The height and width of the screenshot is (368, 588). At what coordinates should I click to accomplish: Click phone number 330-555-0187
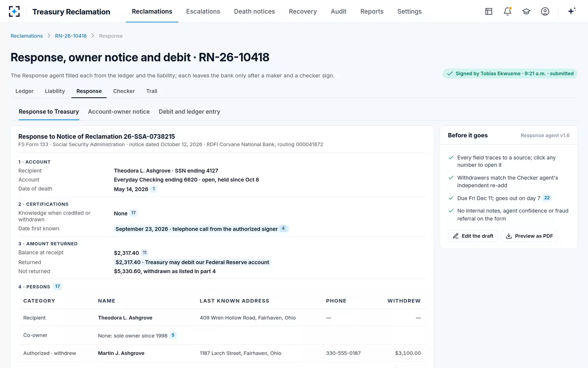[343, 353]
